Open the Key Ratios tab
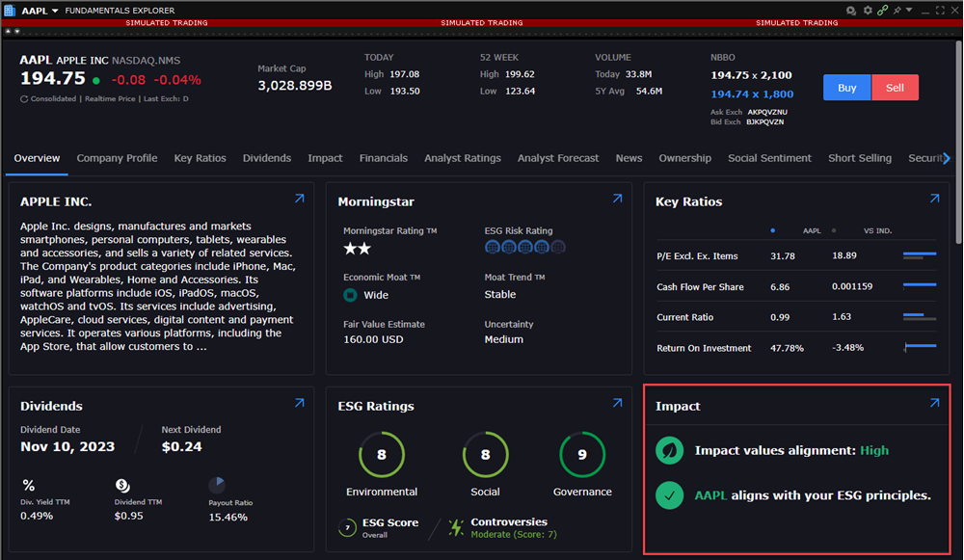The height and width of the screenshot is (560, 964). coord(200,158)
